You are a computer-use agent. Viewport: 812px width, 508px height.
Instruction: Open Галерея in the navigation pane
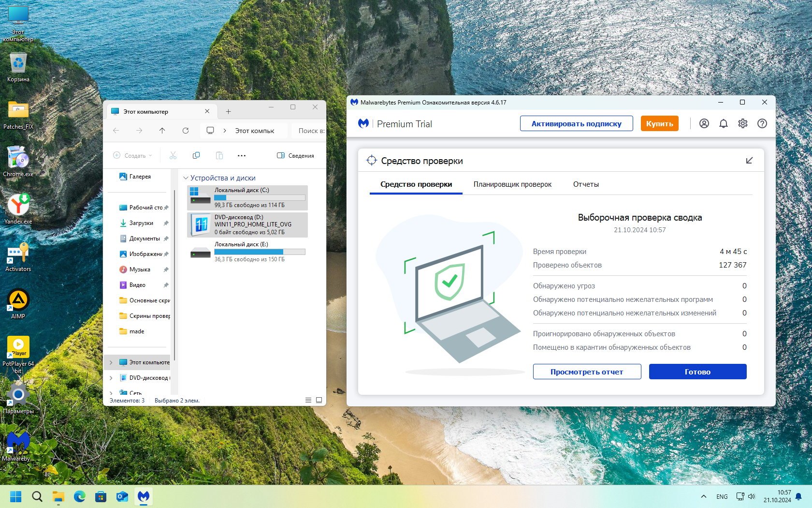point(135,177)
